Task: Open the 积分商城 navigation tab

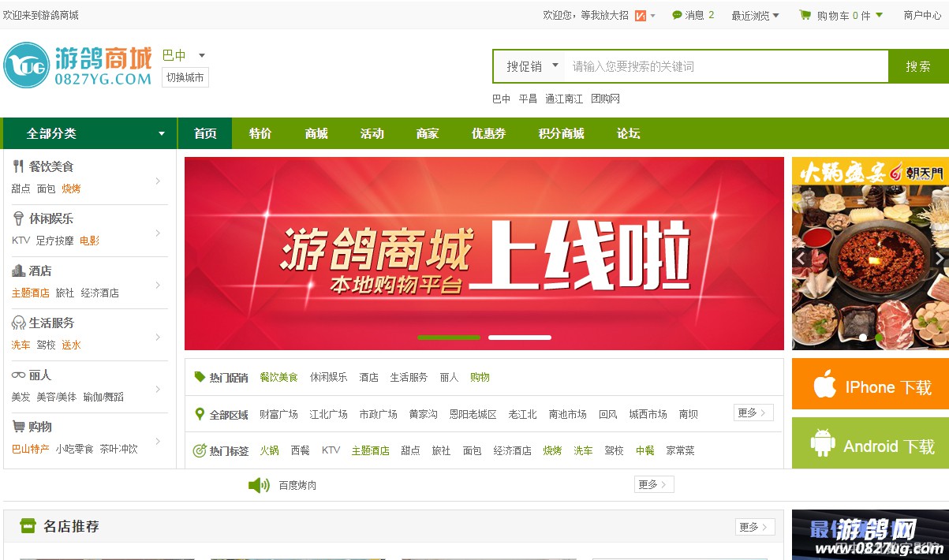Action: click(561, 133)
